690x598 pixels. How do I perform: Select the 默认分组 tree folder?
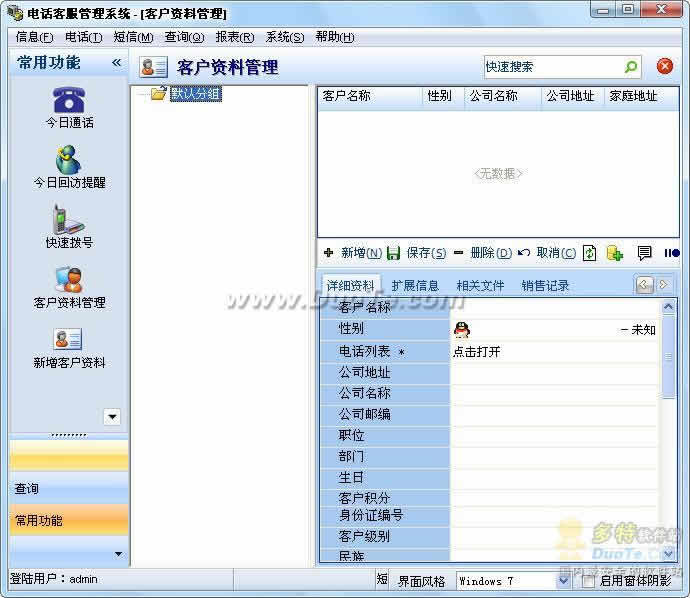[x=194, y=94]
